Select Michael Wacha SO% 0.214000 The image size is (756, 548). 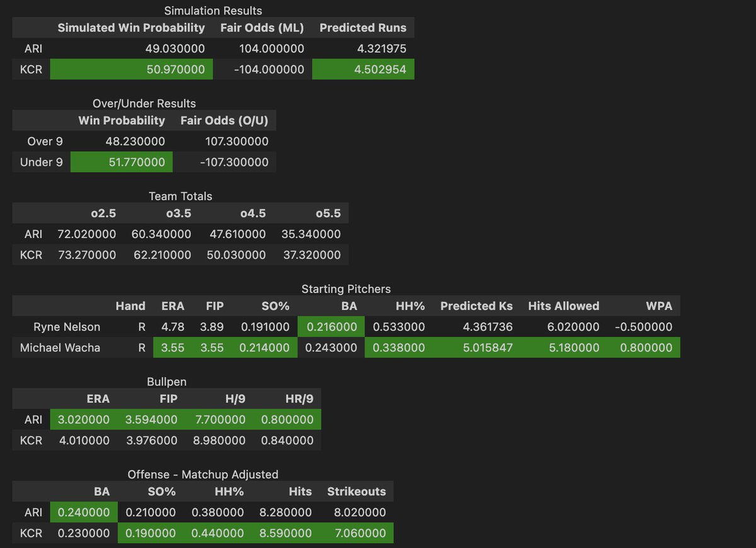[263, 347]
